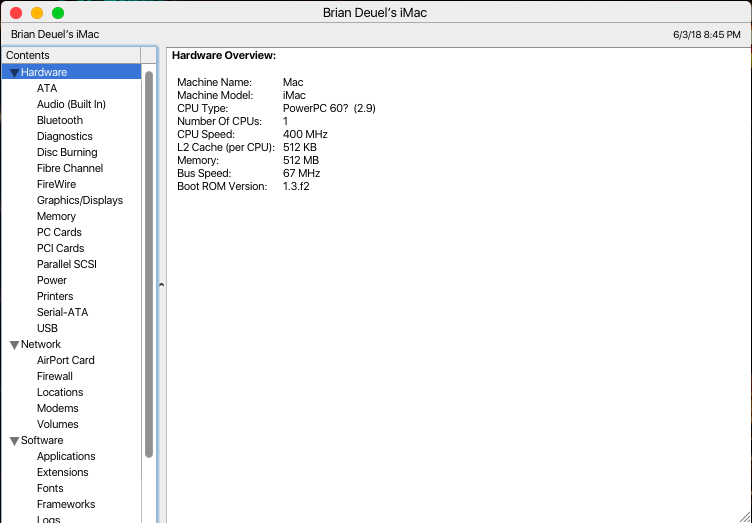
Task: Click the Memory value 512 MB
Action: [301, 160]
